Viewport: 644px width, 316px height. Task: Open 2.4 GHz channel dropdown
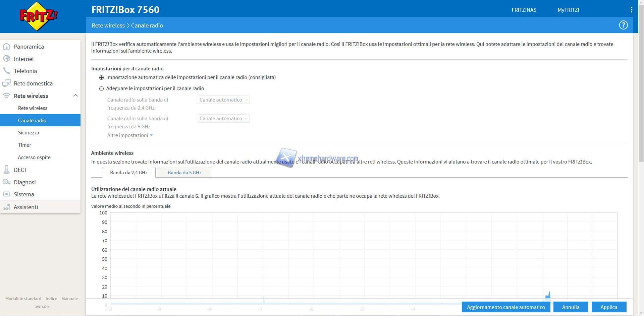coord(223,100)
